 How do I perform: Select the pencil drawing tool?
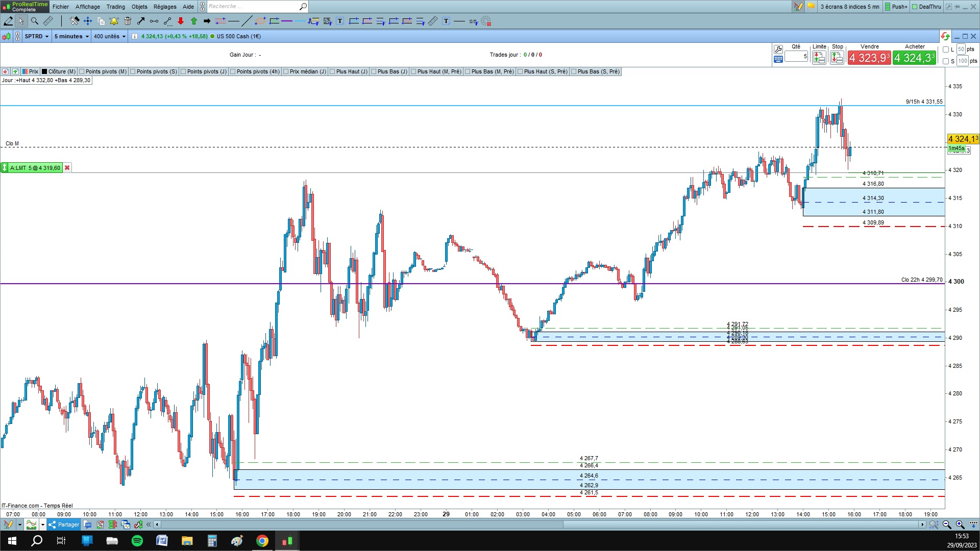click(8, 21)
